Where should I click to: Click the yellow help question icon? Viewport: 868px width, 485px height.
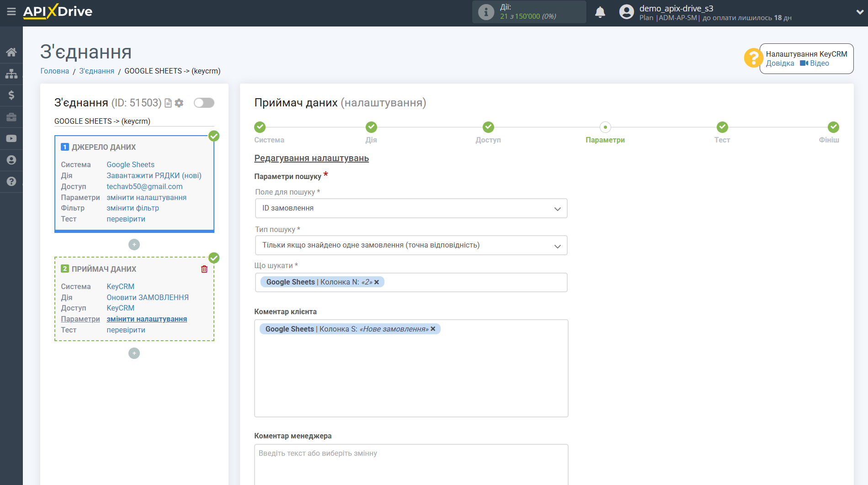[x=753, y=58]
